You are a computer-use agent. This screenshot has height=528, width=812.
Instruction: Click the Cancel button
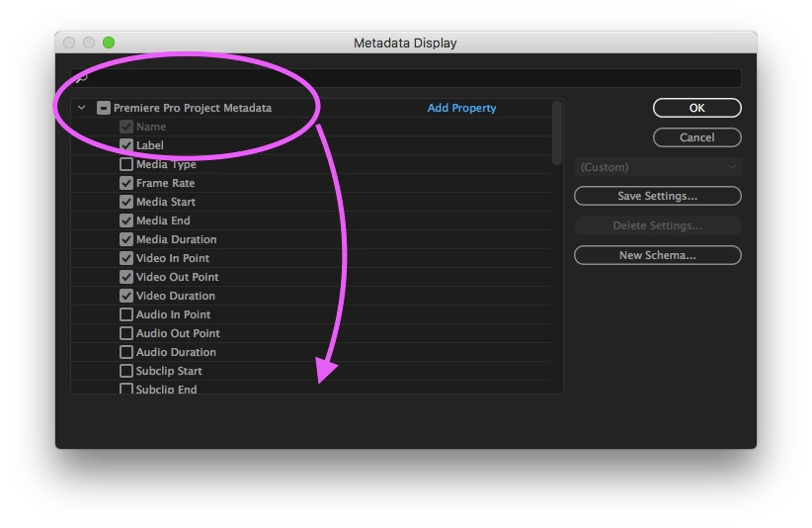click(697, 137)
